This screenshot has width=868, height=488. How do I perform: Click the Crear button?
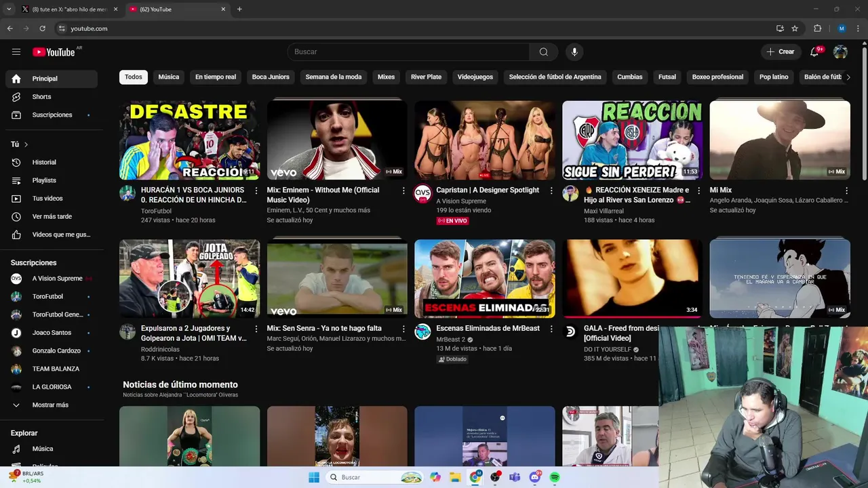(x=781, y=52)
